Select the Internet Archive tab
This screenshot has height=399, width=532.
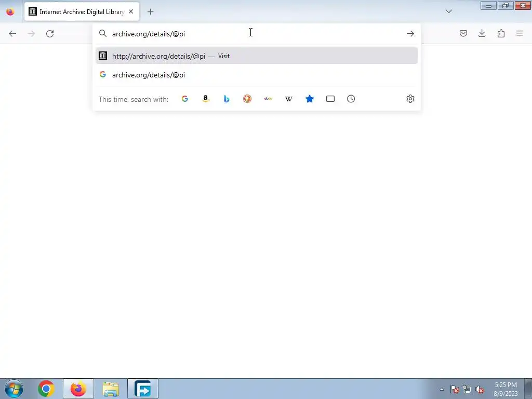pos(82,11)
